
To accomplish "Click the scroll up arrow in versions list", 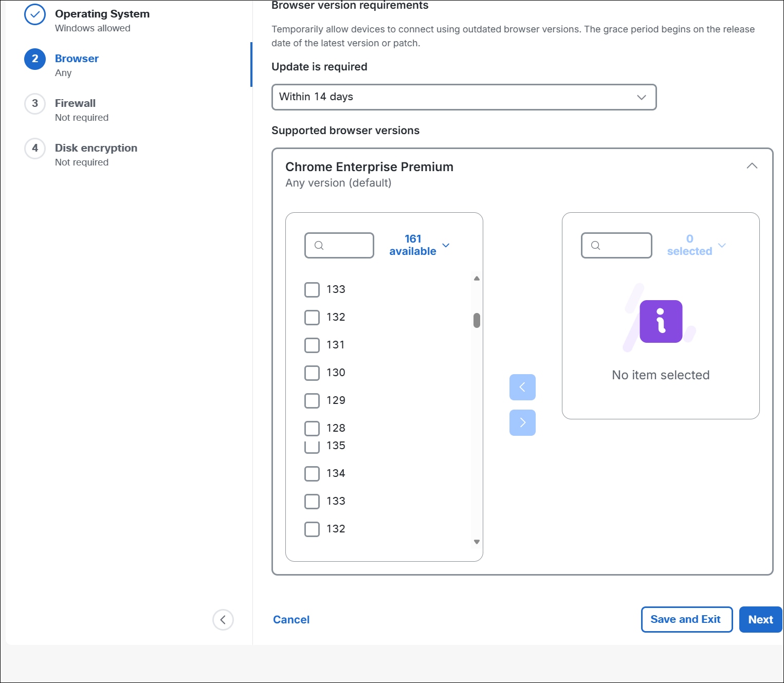I will point(477,279).
